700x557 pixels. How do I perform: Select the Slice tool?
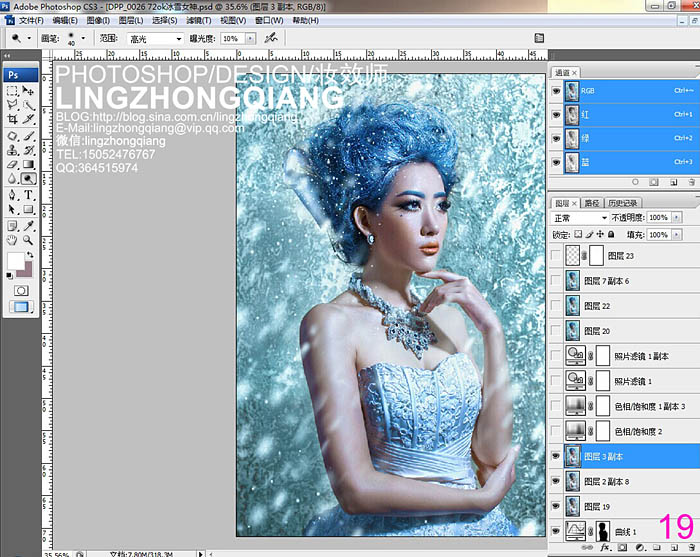pyautogui.click(x=28, y=119)
